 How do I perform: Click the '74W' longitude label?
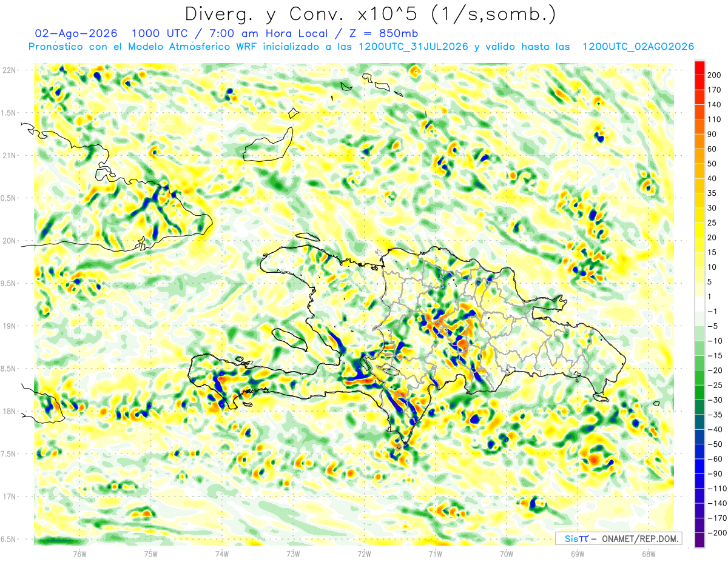click(x=222, y=554)
